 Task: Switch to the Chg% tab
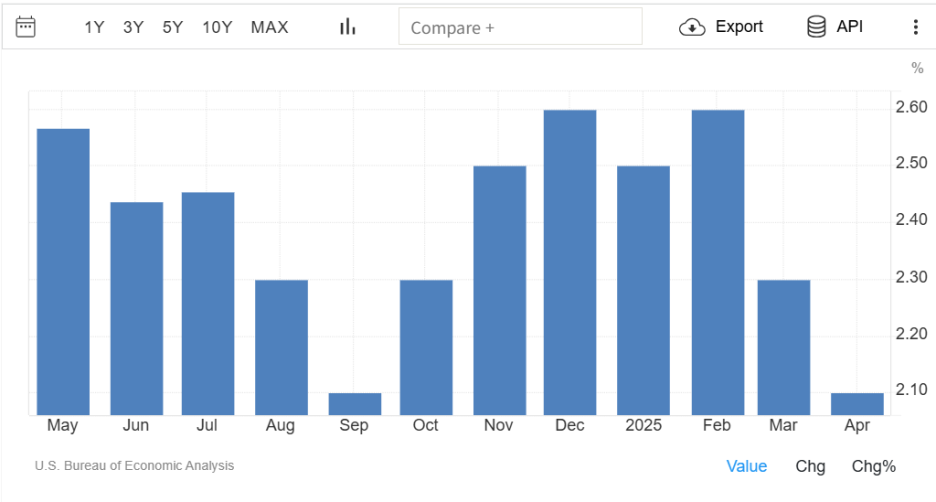point(873,466)
